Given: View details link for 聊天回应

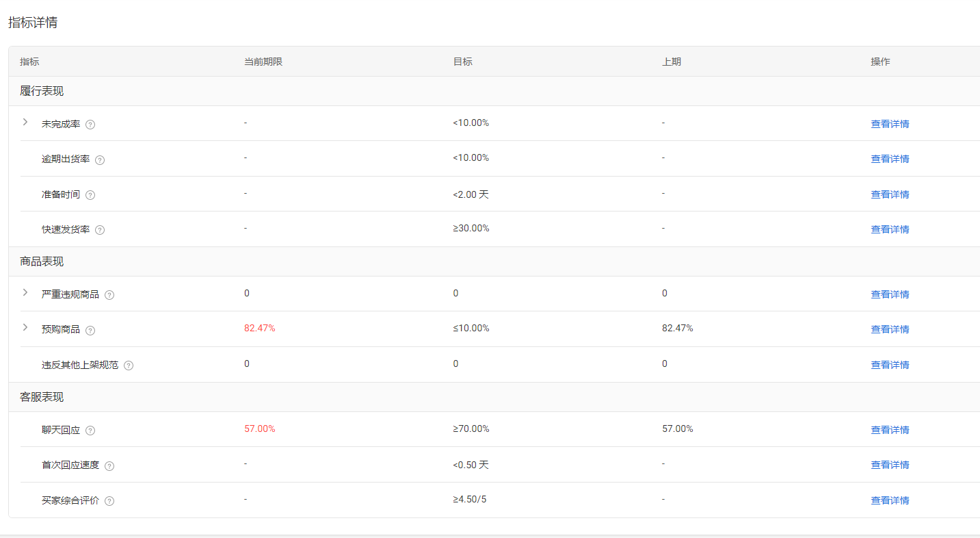Looking at the screenshot, I should click(x=890, y=430).
